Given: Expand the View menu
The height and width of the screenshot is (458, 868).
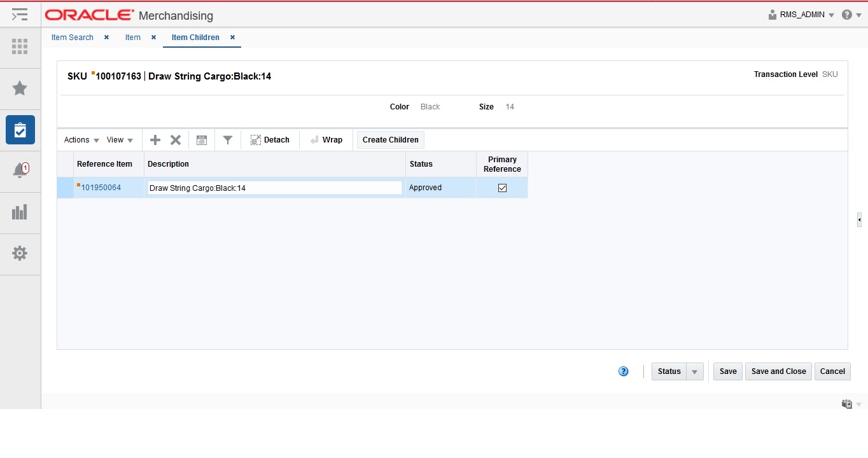Looking at the screenshot, I should [x=120, y=140].
